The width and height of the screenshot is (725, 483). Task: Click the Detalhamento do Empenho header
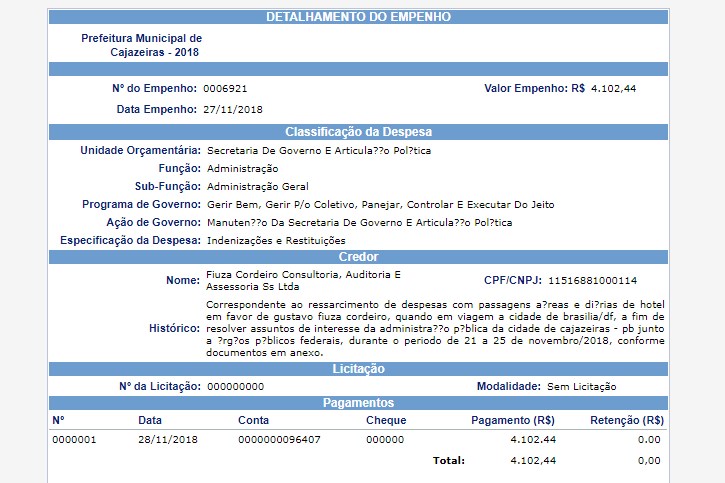pos(358,17)
